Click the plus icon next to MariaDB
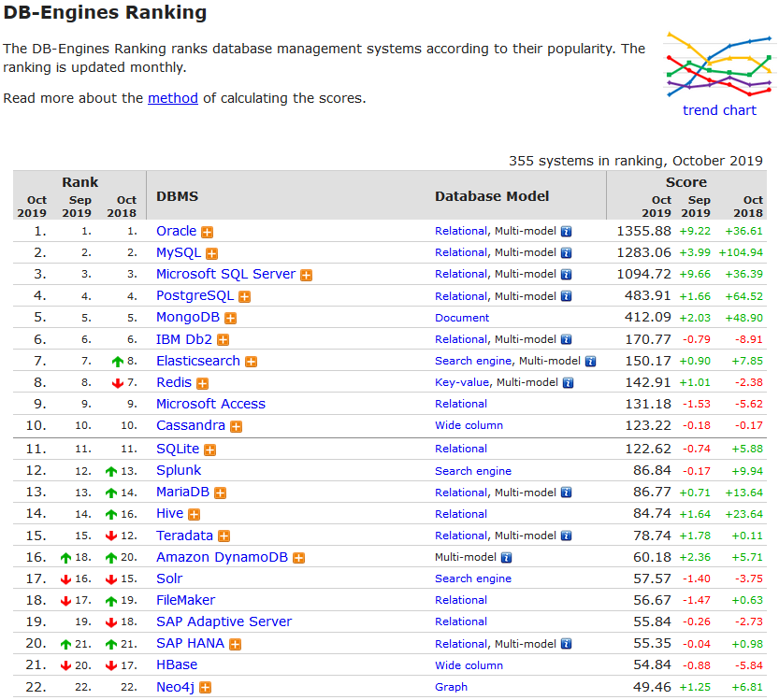The width and height of the screenshot is (779, 700). (220, 493)
